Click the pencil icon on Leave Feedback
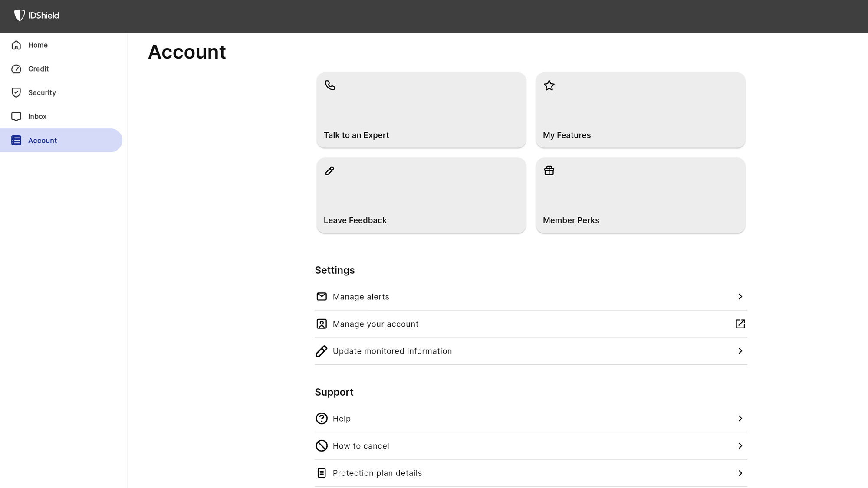Screen dimensions: 868x488 (330, 171)
